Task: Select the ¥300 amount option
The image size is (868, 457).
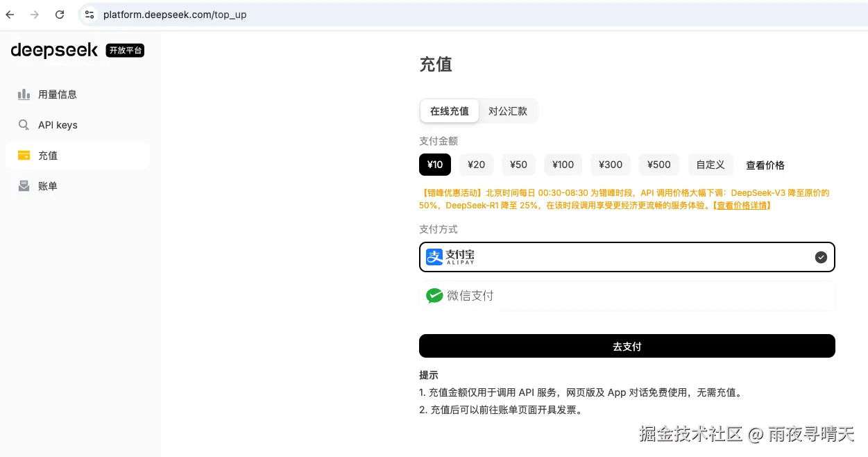Action: coord(611,165)
